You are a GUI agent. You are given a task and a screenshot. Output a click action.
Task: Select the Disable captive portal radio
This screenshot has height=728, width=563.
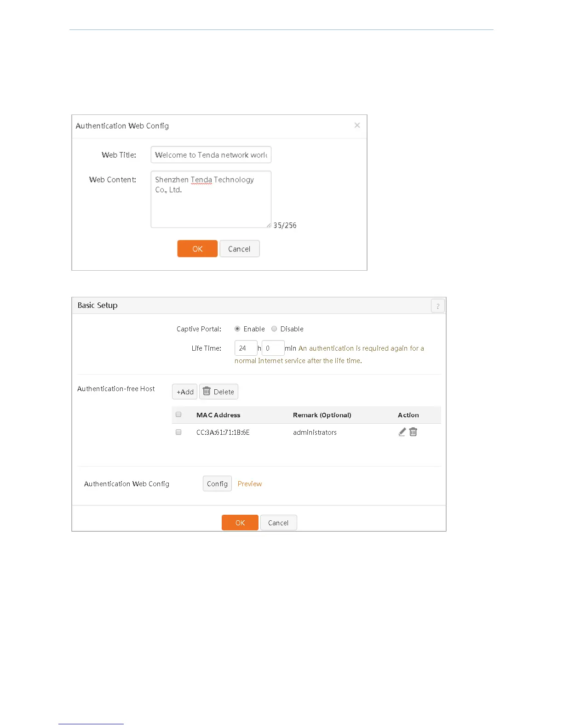pyautogui.click(x=274, y=329)
